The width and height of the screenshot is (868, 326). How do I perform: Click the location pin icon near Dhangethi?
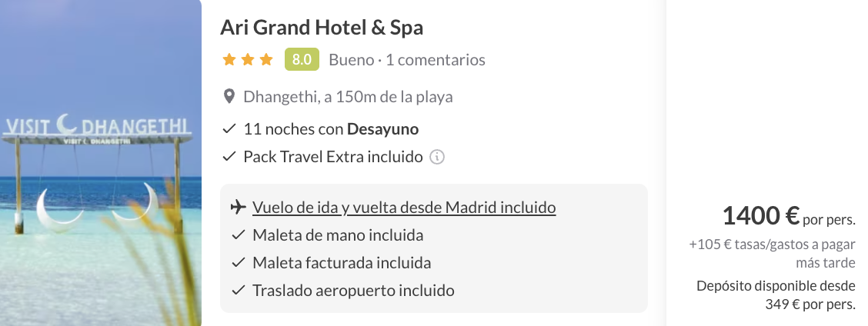pyautogui.click(x=229, y=97)
